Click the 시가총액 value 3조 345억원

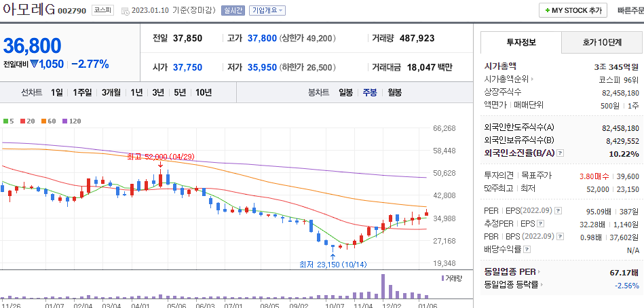coord(616,66)
